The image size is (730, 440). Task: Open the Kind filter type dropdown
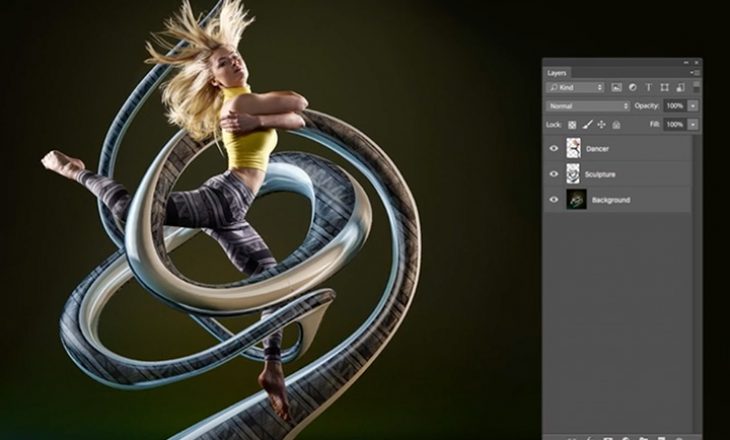[575, 88]
